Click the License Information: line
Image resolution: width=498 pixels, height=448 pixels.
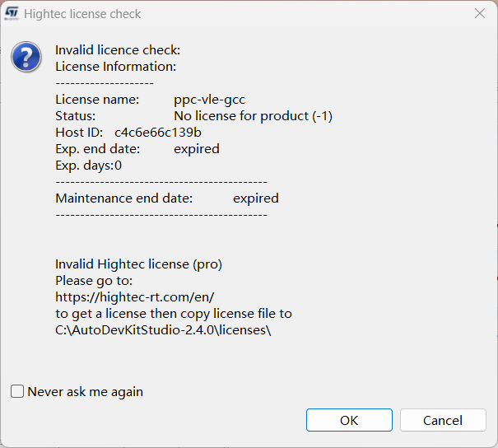[x=115, y=67]
